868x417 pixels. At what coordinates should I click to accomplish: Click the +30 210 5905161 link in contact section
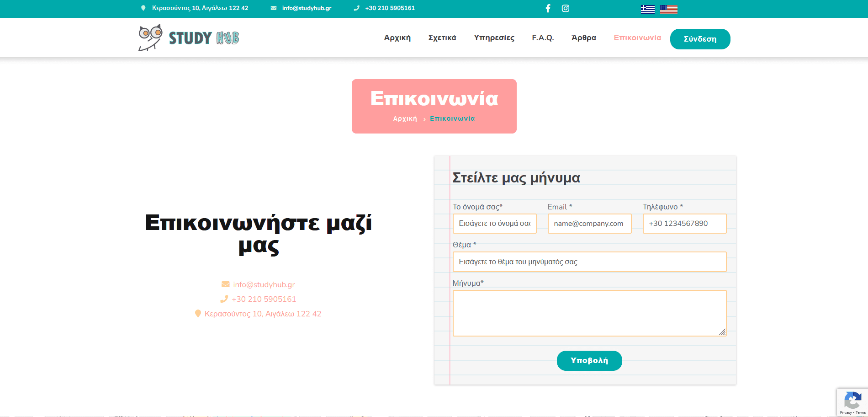click(x=264, y=299)
